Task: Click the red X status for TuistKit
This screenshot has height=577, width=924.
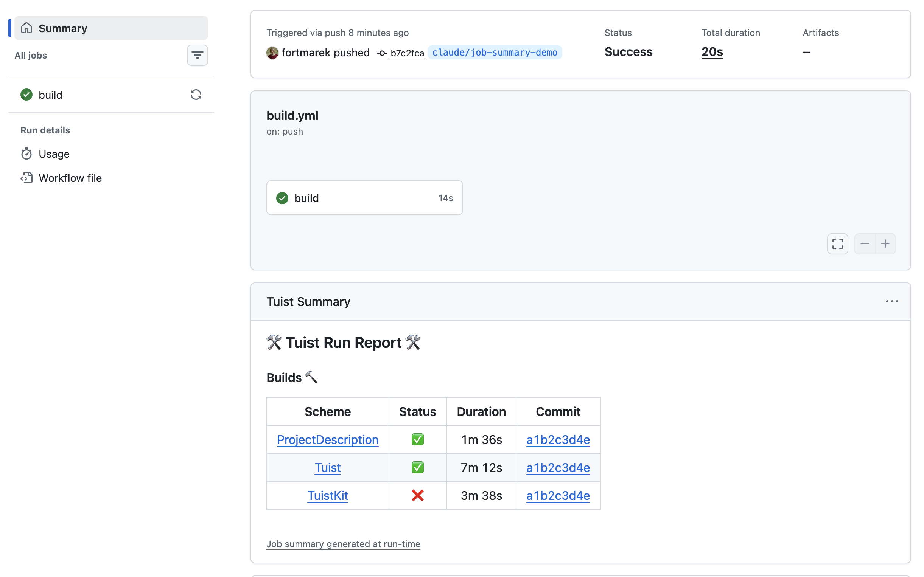Action: (x=418, y=495)
